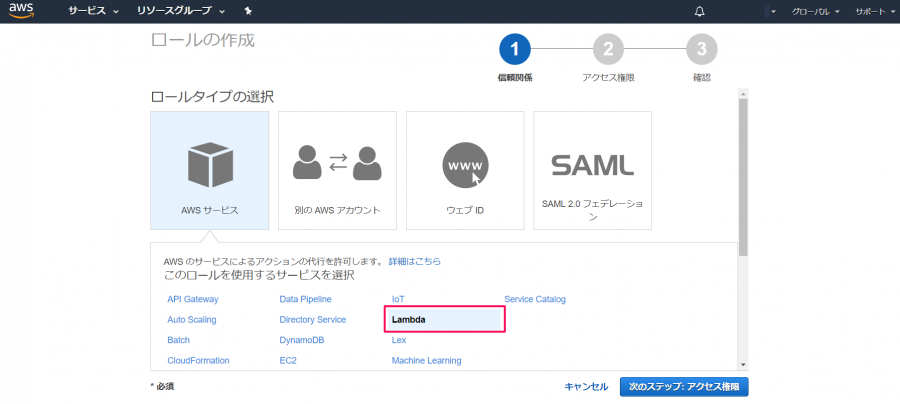Select the ウェブ ID role type card
The image size is (900, 404).
pyautogui.click(x=465, y=170)
